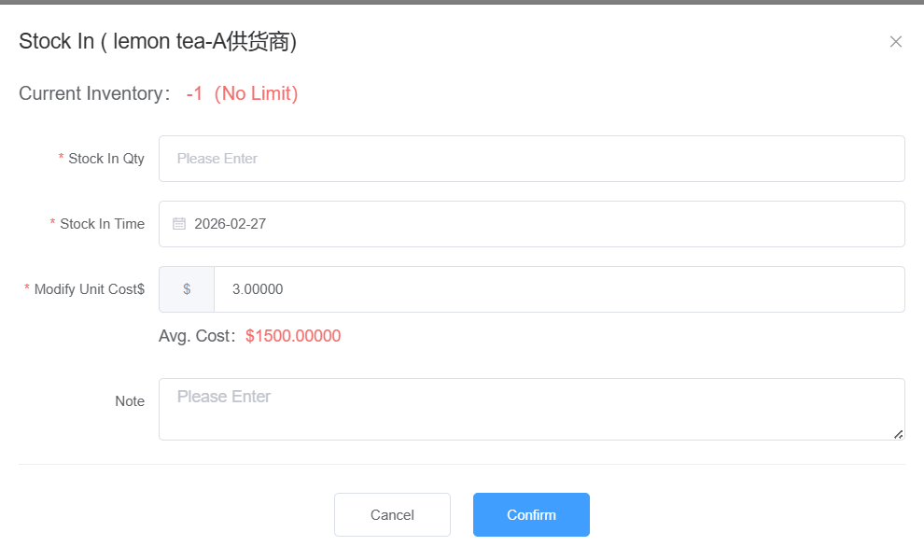Click the Modify Unit Cost$ label
The height and width of the screenshot is (560, 924).
click(89, 289)
